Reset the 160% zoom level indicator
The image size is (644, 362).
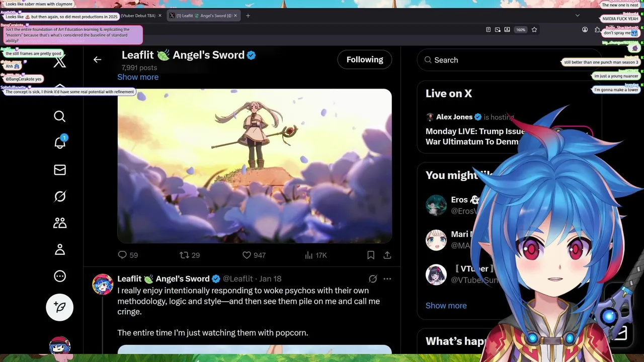pos(521,30)
